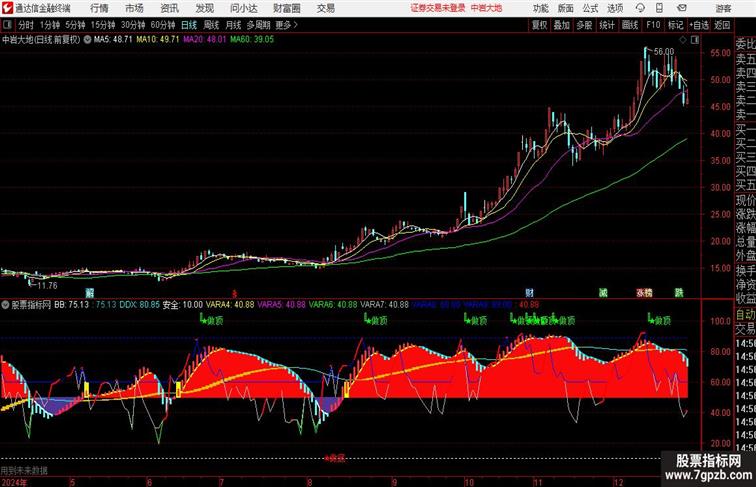Open the 交易 menu

pos(326,8)
